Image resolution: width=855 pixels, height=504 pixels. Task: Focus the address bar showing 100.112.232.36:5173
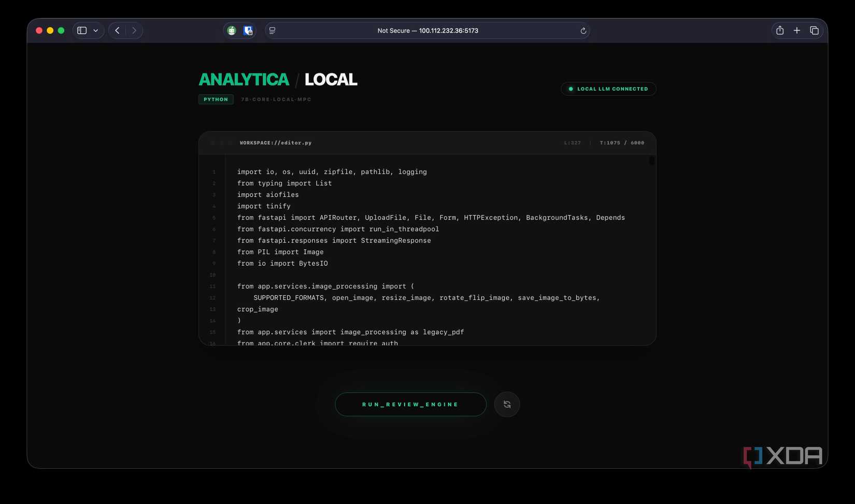pyautogui.click(x=427, y=31)
